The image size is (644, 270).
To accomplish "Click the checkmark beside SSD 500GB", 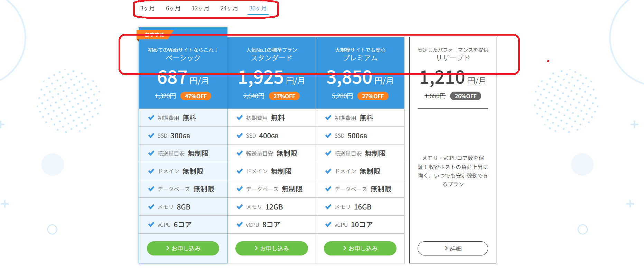I will 328,136.
